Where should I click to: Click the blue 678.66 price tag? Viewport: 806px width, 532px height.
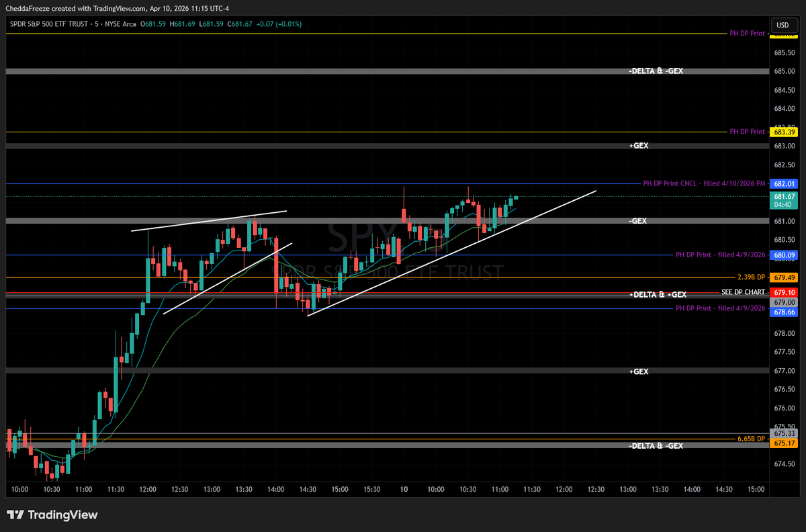tap(785, 312)
